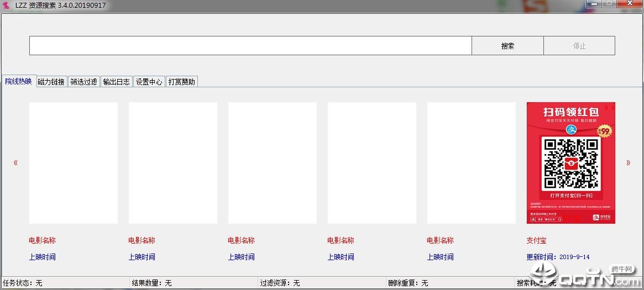Minimize the LZZ 资源搜索 window
The width and height of the screenshot is (644, 290).
(594, 3)
